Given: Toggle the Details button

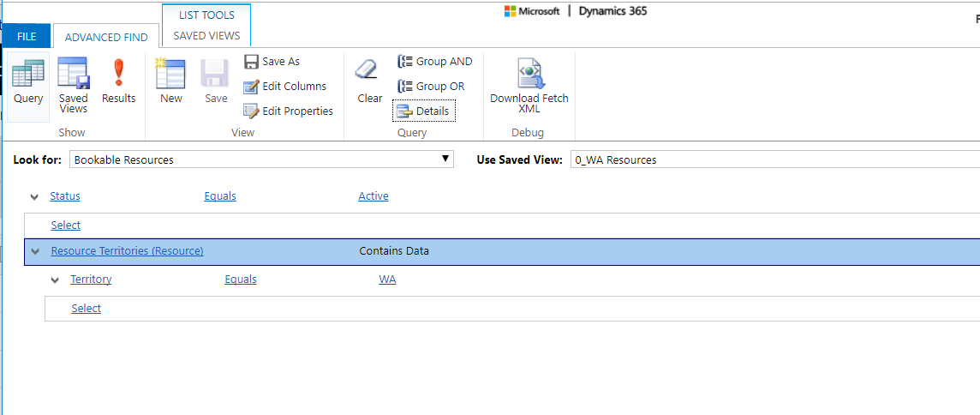Looking at the screenshot, I should [424, 111].
